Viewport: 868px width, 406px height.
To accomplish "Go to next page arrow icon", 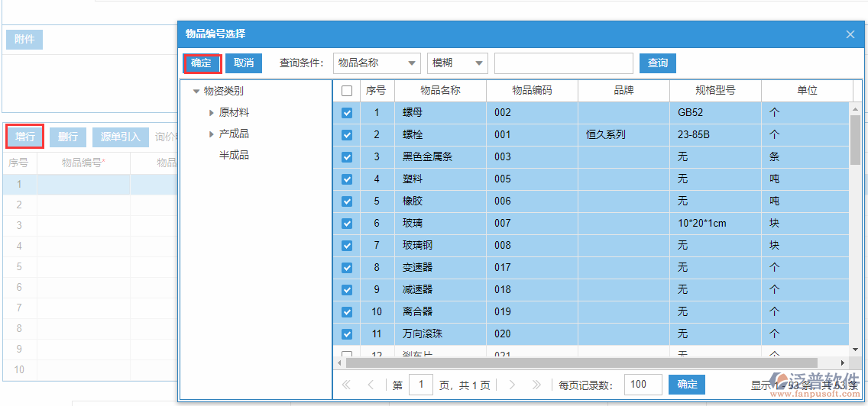I will coord(512,385).
